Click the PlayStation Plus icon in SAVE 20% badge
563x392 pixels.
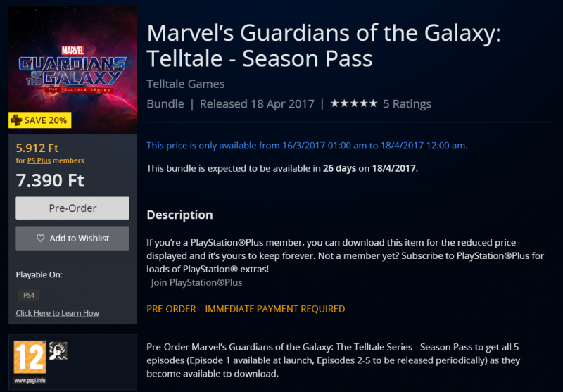[x=16, y=120]
